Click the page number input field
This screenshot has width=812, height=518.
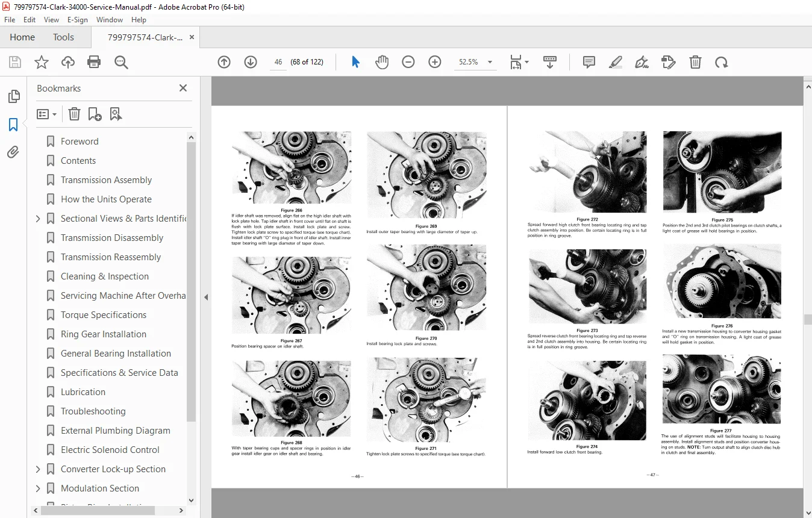(x=278, y=62)
